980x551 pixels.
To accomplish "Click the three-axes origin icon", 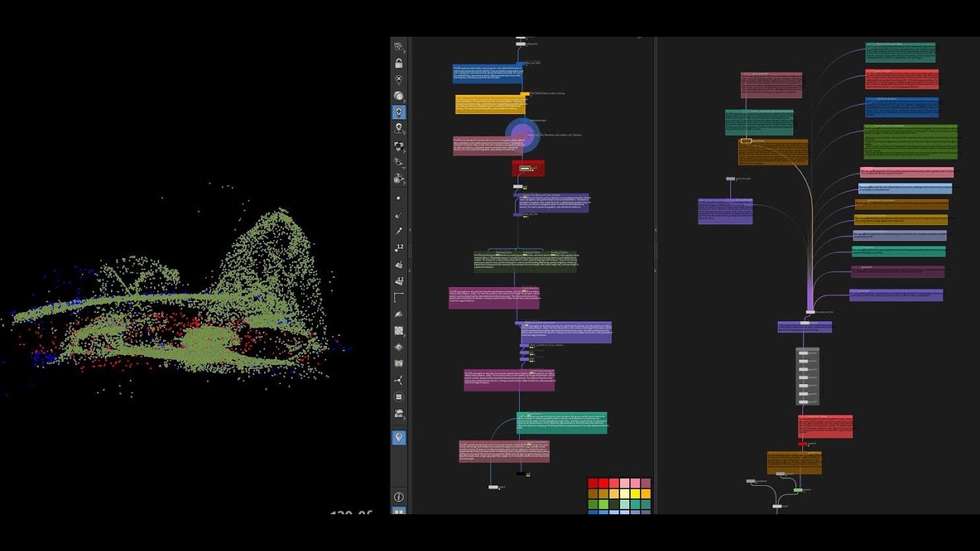I will 399,380.
